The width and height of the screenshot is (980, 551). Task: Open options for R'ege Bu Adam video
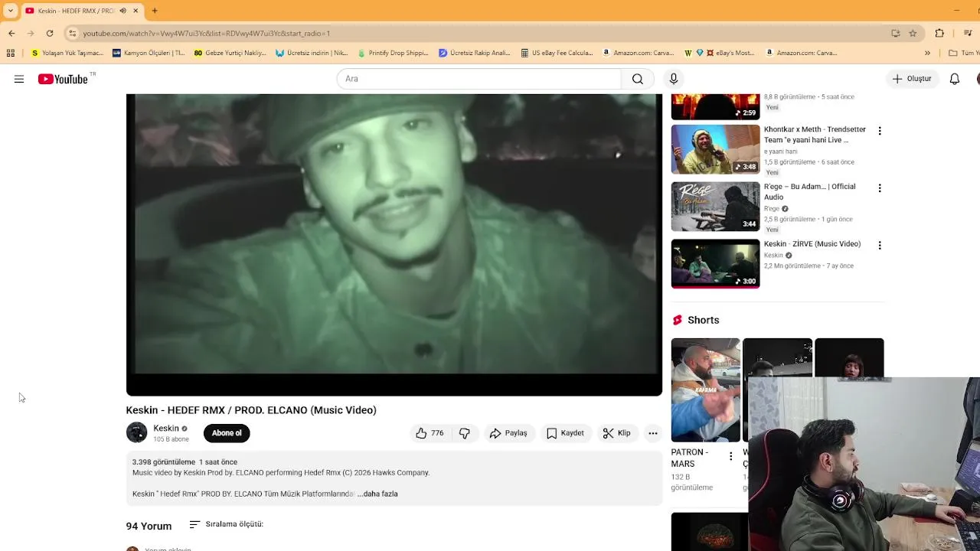coord(880,188)
